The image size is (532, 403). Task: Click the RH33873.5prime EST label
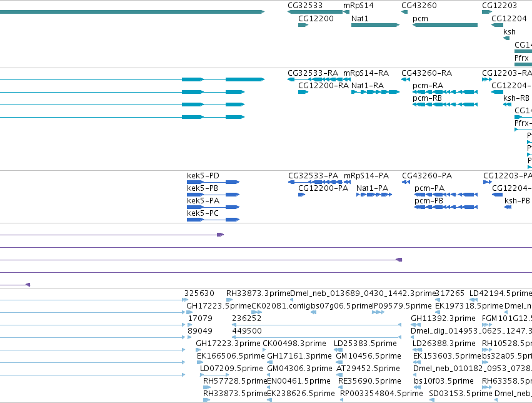click(x=235, y=394)
